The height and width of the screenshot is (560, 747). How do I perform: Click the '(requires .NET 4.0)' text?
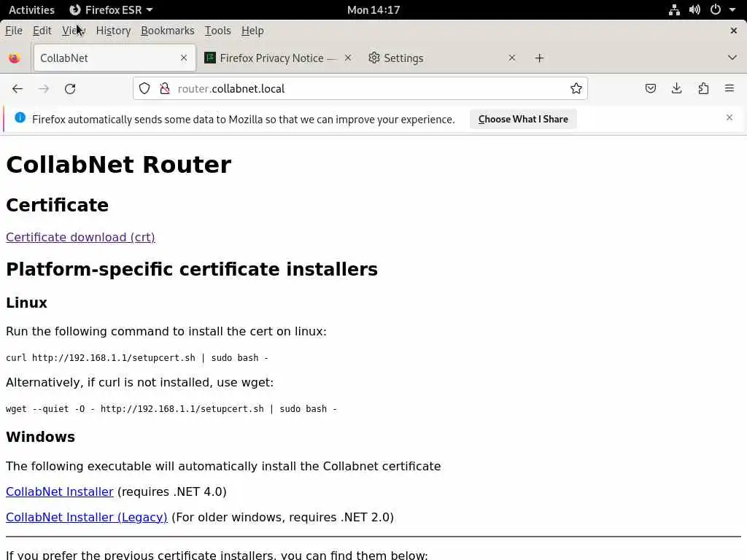tap(172, 491)
